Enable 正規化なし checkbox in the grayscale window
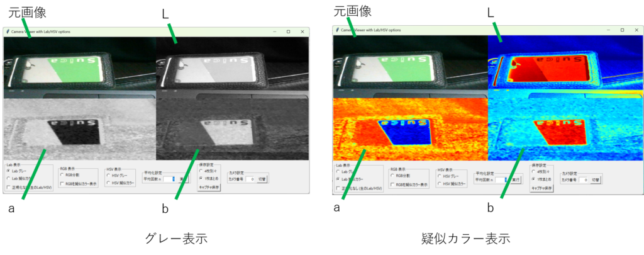Screen dimensions: 644x255 (x=9, y=187)
